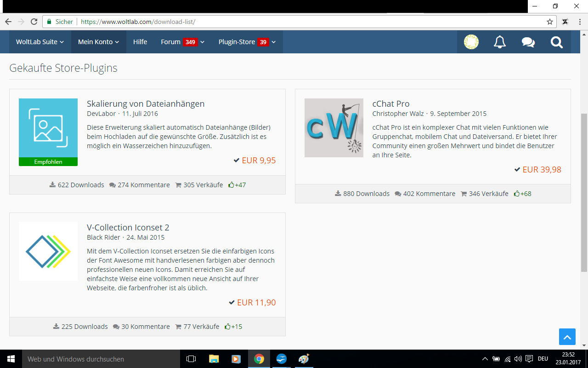Open Skalierung von Dateianhängen plugin link

coord(146,103)
